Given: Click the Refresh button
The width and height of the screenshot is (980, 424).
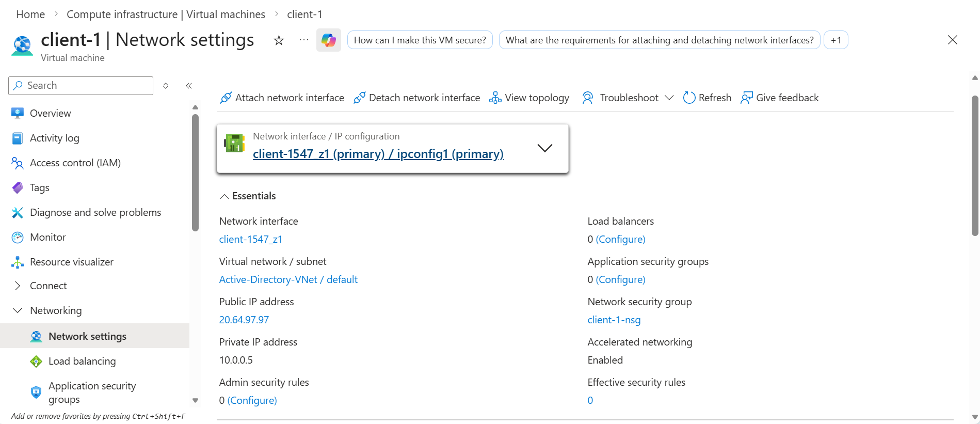Looking at the screenshot, I should (707, 98).
